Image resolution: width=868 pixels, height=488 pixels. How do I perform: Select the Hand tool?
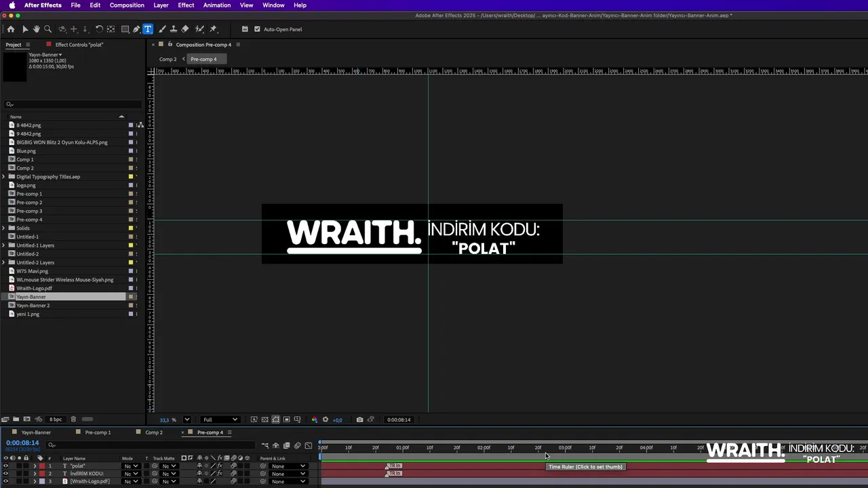37,29
